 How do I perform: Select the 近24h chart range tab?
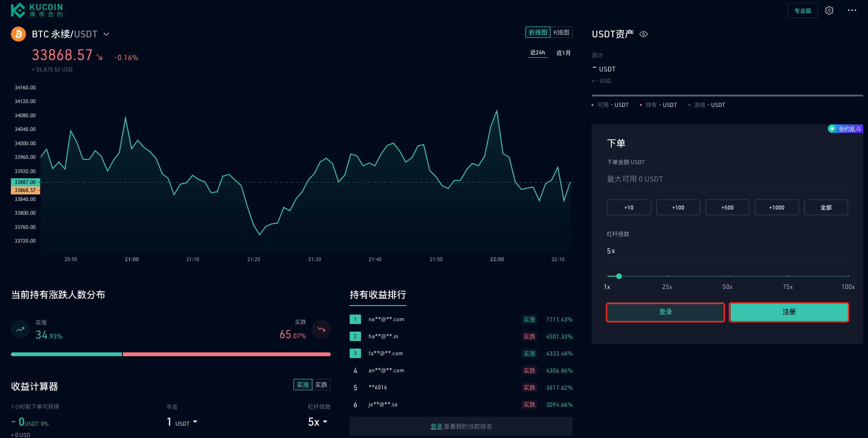click(x=537, y=53)
